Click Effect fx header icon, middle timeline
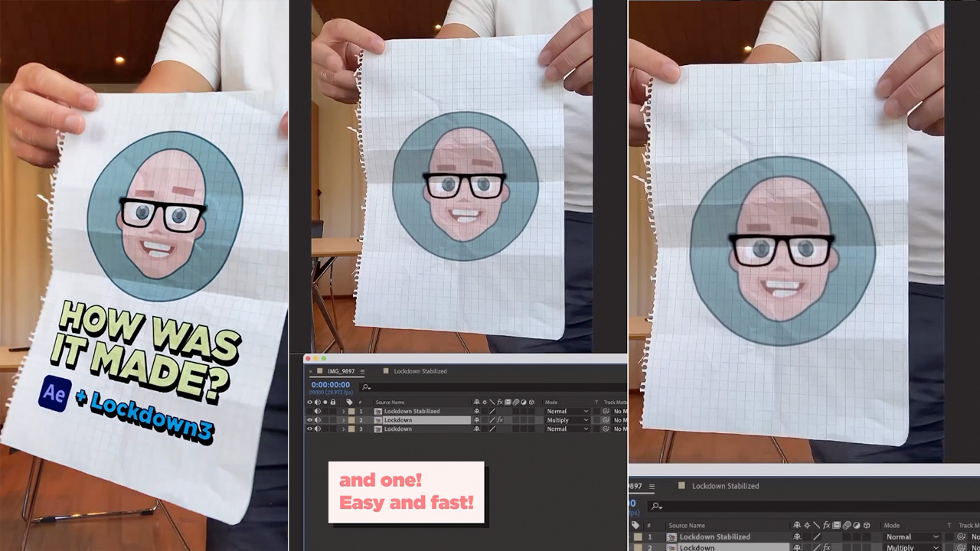980x551 pixels. coord(500,402)
